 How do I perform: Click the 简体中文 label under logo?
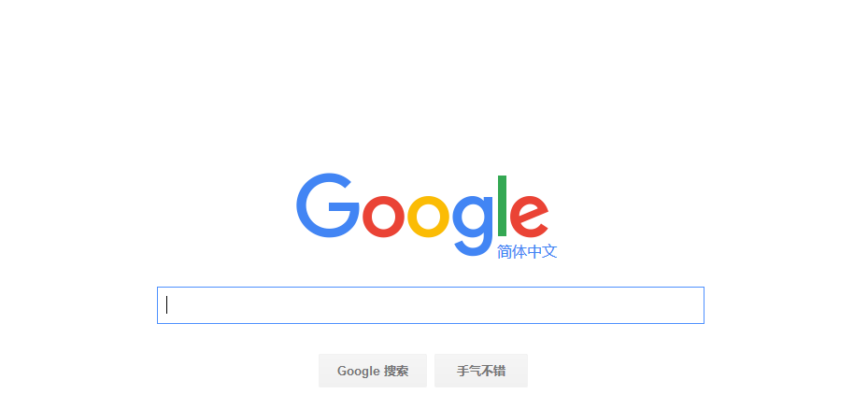(527, 251)
